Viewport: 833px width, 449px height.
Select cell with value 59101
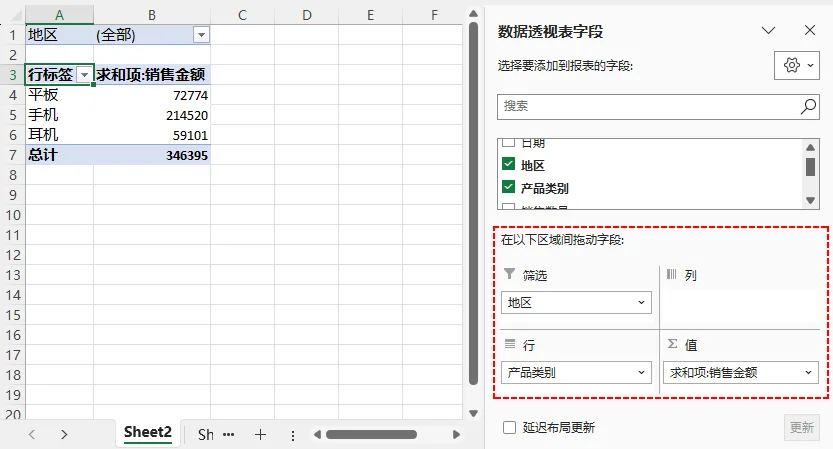point(152,135)
